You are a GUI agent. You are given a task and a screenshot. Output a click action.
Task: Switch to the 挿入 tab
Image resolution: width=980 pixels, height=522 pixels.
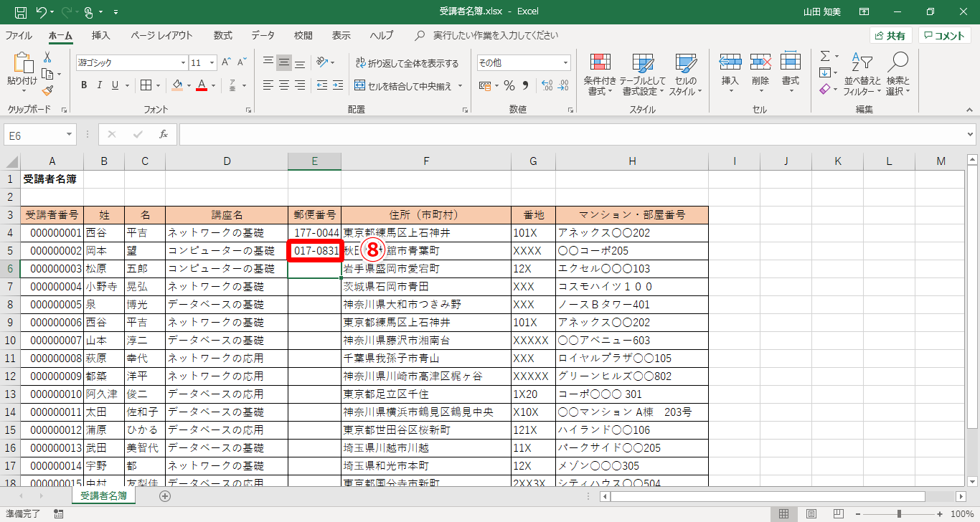point(101,35)
